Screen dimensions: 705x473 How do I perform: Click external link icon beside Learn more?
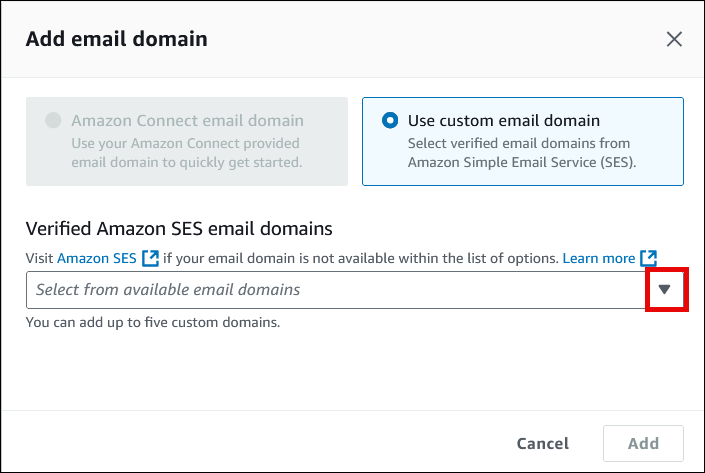point(649,258)
